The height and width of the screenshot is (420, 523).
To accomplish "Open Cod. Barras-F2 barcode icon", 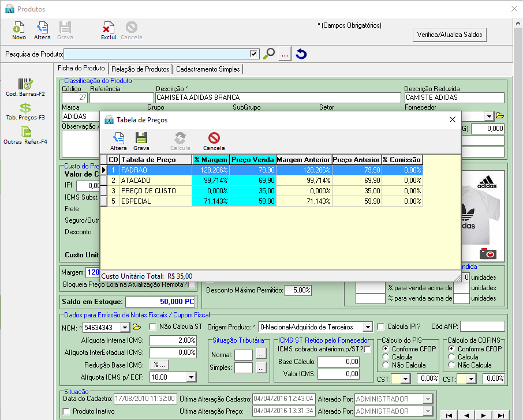I will click(x=25, y=84).
